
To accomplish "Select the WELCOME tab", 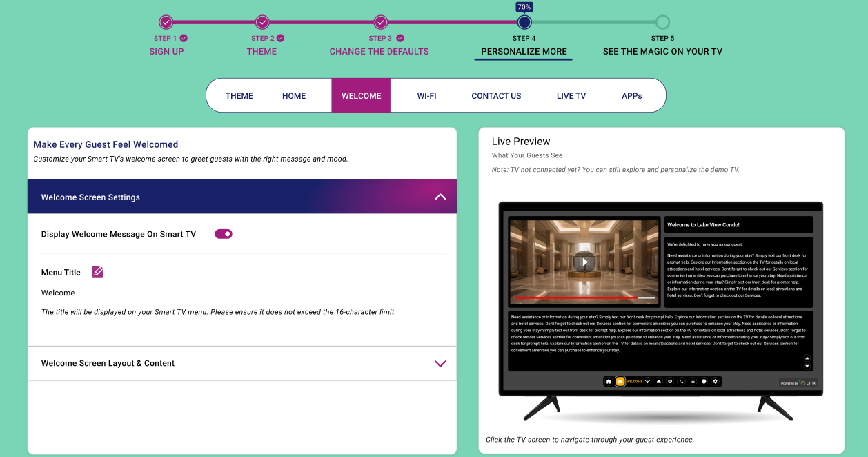I will [361, 95].
